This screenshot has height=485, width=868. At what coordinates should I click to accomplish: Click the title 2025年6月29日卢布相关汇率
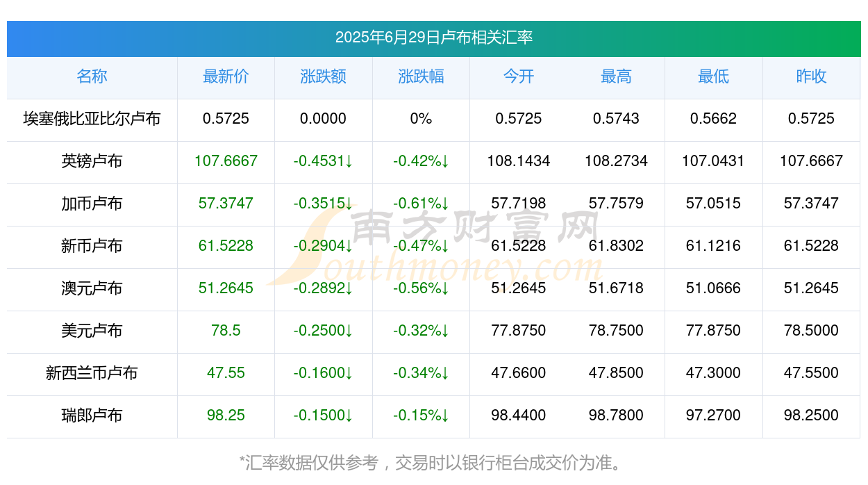pos(434,38)
